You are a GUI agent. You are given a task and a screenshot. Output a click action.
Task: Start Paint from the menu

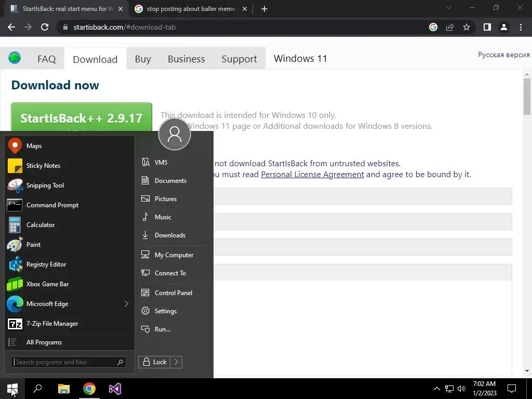(x=70, y=244)
